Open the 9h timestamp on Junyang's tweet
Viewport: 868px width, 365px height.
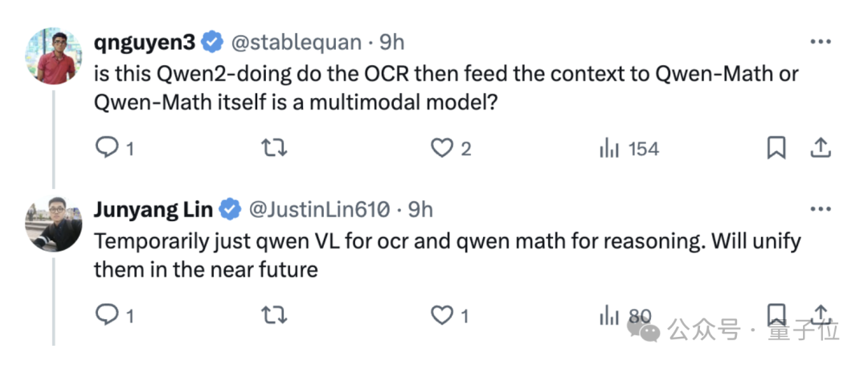420,209
